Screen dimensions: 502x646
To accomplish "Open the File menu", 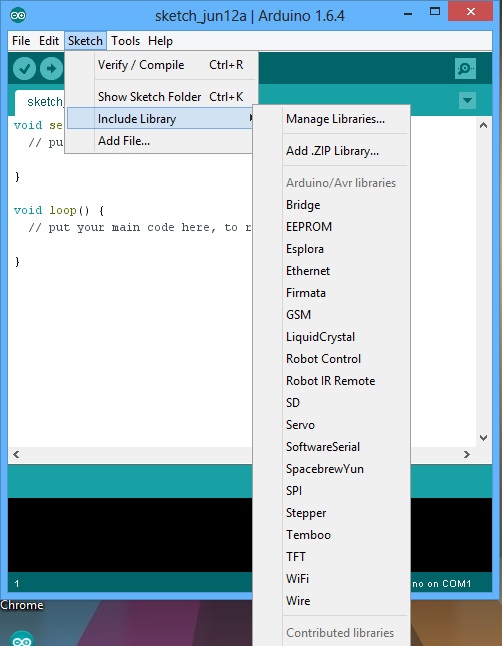I will point(21,41).
